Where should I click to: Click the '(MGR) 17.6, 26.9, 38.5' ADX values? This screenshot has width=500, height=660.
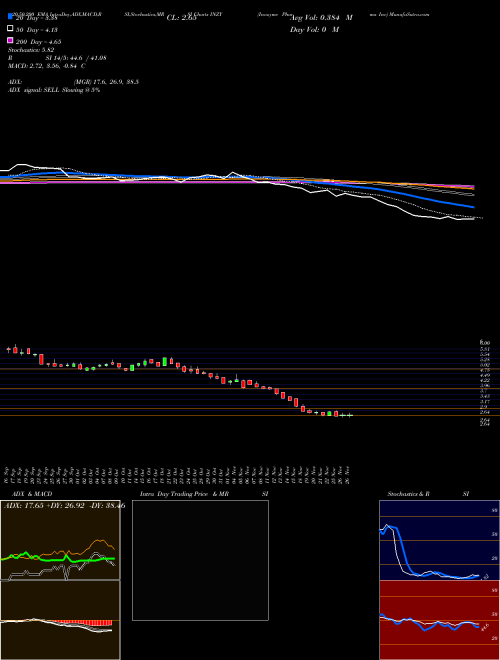click(x=106, y=82)
